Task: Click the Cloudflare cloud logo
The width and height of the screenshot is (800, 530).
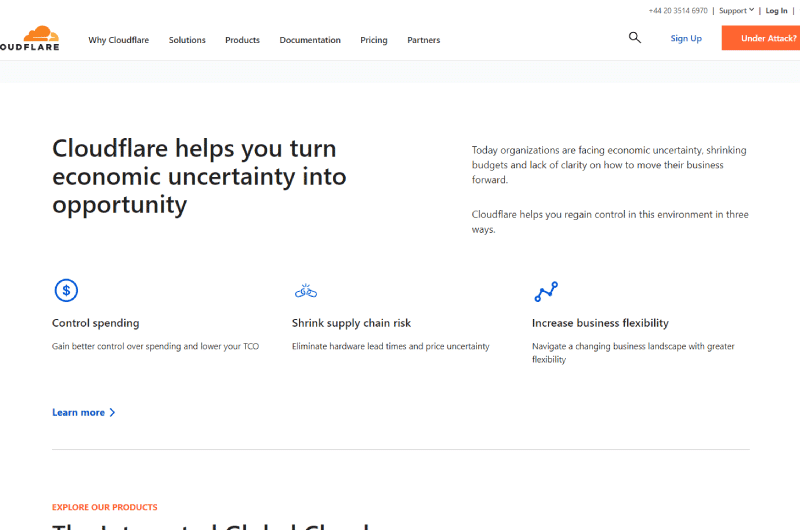Action: 30,38
